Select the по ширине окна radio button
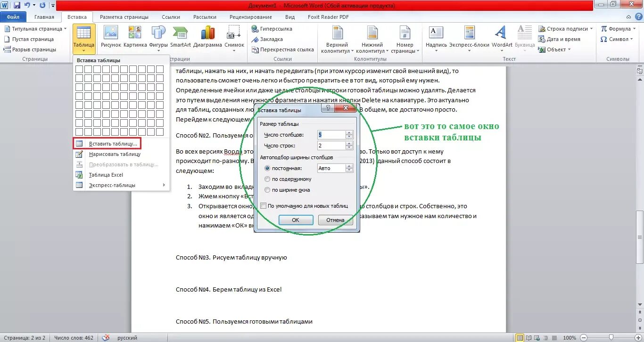Screen dimensions: 644x342 pyautogui.click(x=268, y=190)
